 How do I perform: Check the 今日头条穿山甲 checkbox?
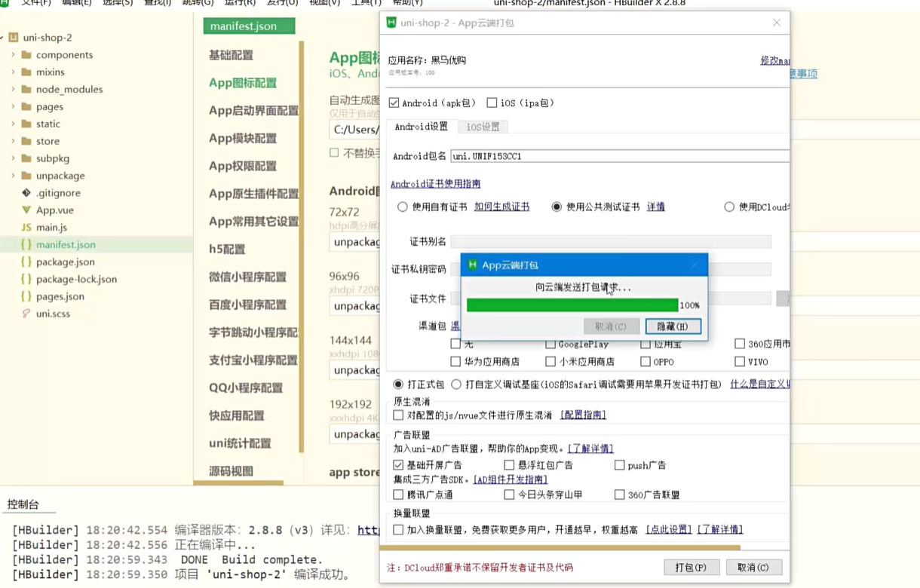pyautogui.click(x=509, y=495)
